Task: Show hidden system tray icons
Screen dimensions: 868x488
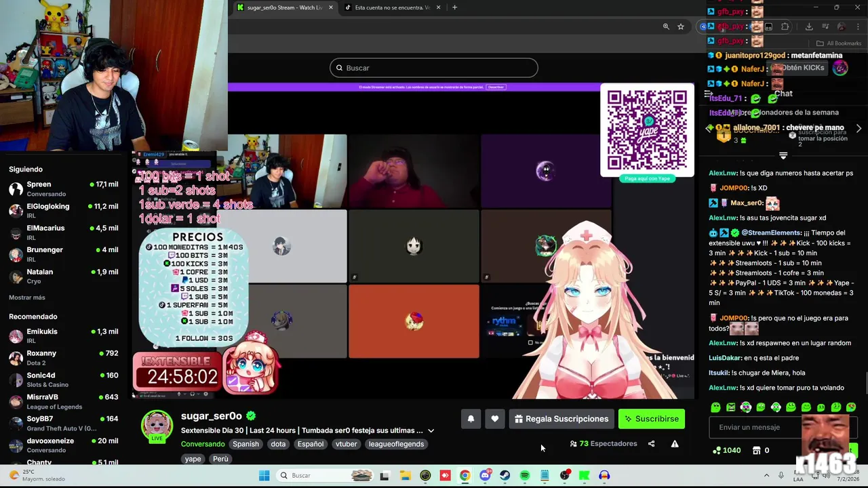Action: [766, 475]
